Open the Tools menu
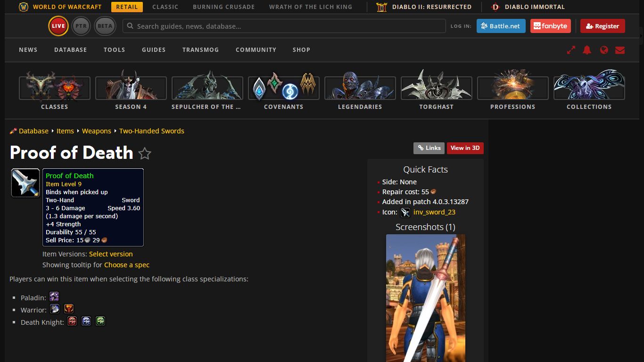Viewport: 644px width, 362px height. [115, 49]
